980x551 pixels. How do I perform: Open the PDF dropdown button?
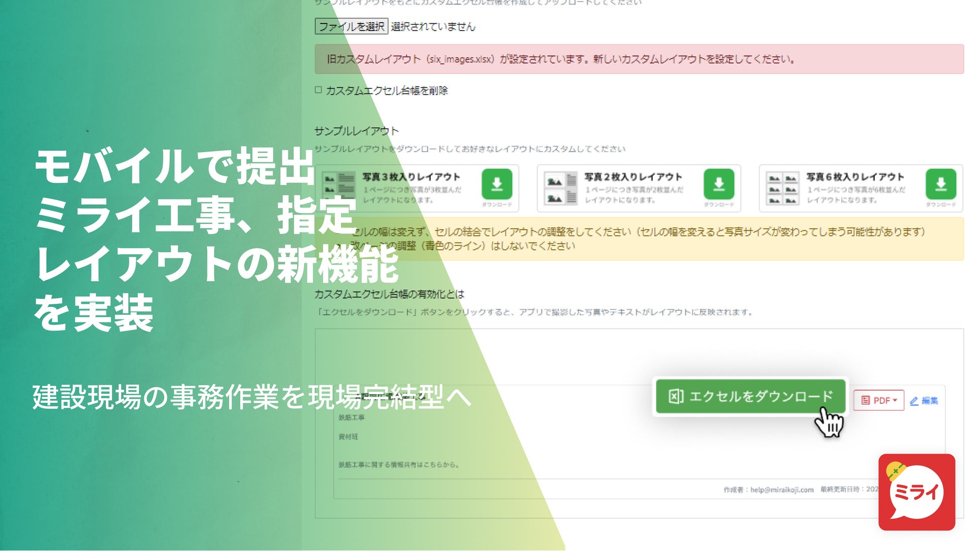point(878,400)
